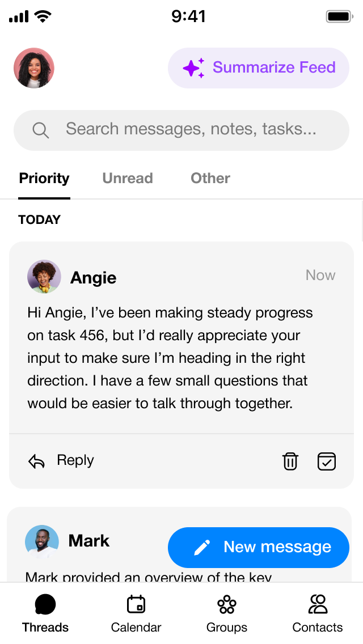Screen dimensions: 363x644
Task: Delete Angie's message with trash icon
Action: click(x=290, y=461)
